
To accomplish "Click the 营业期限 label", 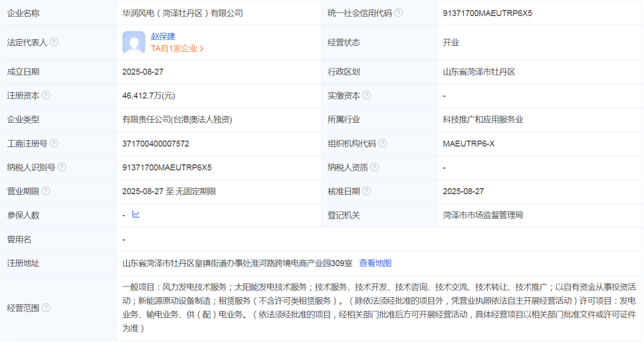I will point(23,191).
